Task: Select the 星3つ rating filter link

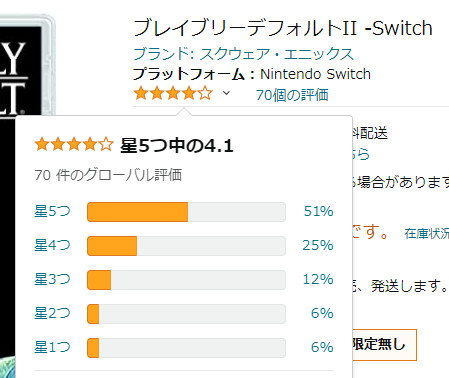Action: pos(52,279)
